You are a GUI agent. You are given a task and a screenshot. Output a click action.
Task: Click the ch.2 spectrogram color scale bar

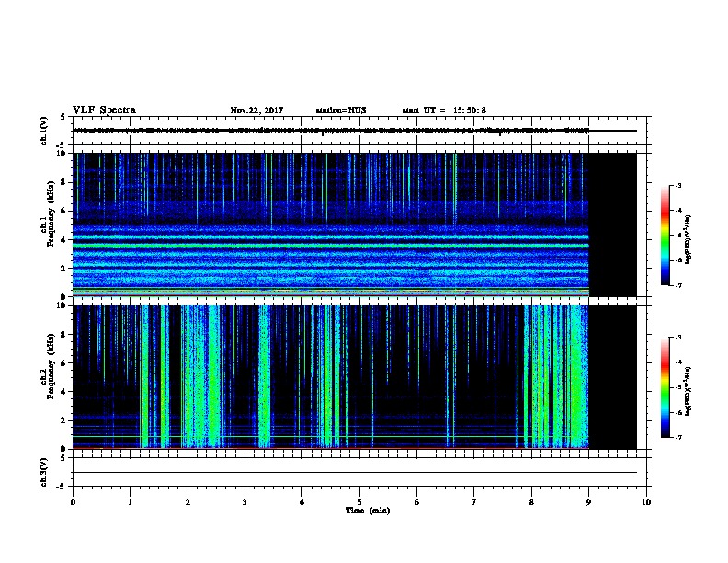tap(665, 387)
